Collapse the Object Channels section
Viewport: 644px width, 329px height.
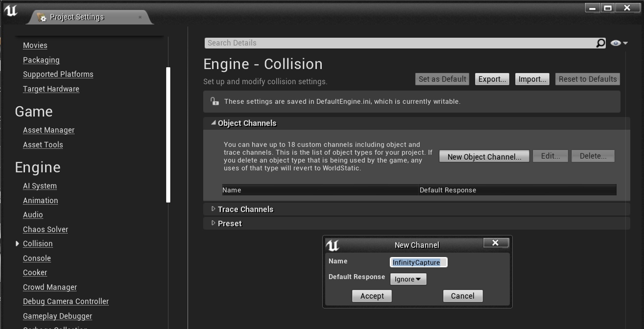point(213,123)
